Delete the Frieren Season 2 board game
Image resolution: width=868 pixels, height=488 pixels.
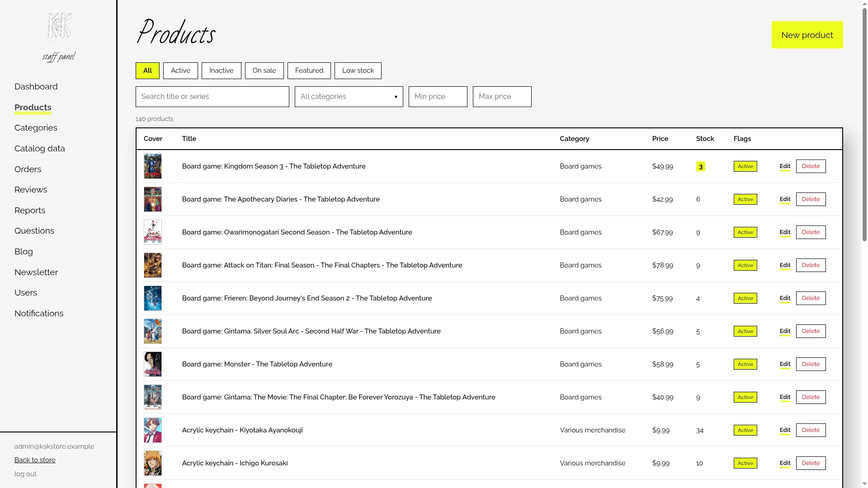tap(811, 298)
